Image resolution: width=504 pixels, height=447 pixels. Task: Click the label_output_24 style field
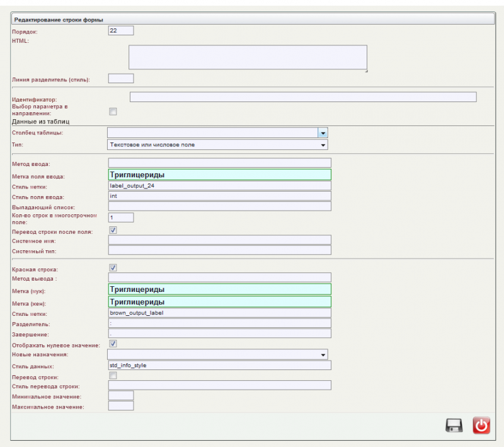(x=217, y=185)
